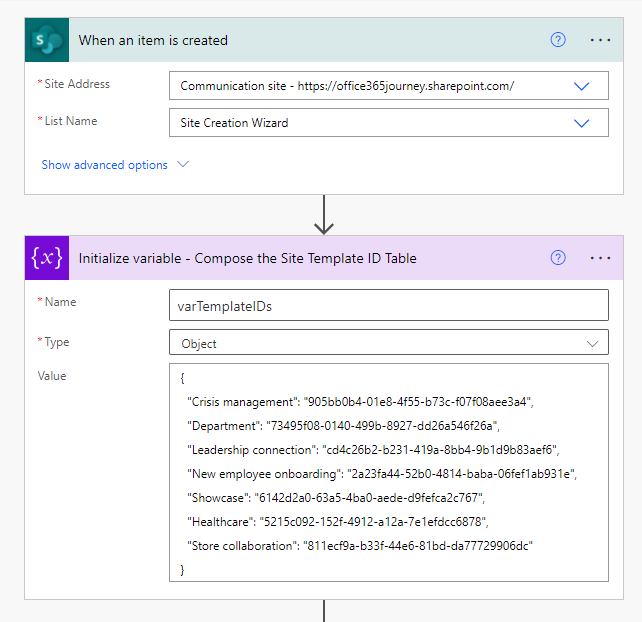Open help for 'When an item is created'

tap(558, 40)
